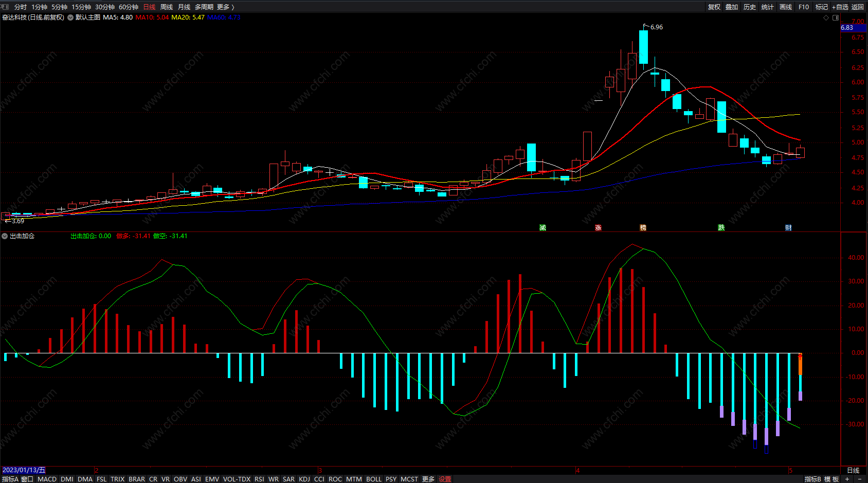Screen dimensions: 868x483
Task: Switch to 周线 weekly chart
Action: pyautogui.click(x=167, y=7)
